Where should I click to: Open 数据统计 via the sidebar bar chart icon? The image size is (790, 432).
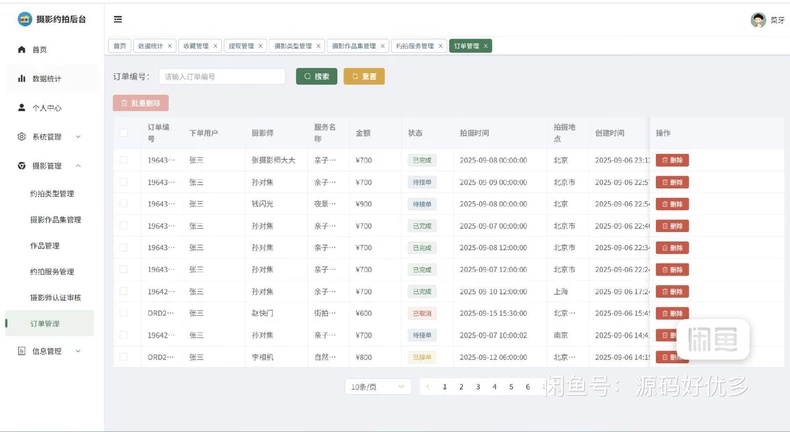(x=21, y=78)
